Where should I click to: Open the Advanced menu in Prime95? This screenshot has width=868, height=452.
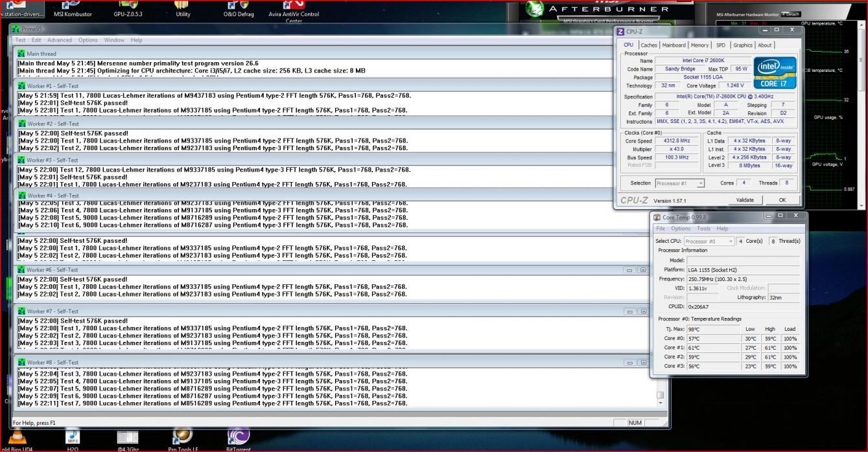(x=60, y=40)
